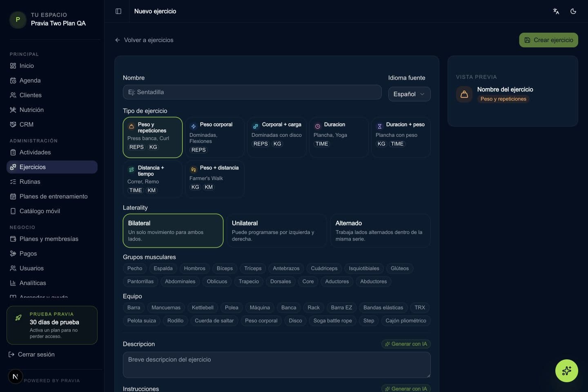Click the Nombre input field
The height and width of the screenshot is (392, 588).
pyautogui.click(x=252, y=92)
